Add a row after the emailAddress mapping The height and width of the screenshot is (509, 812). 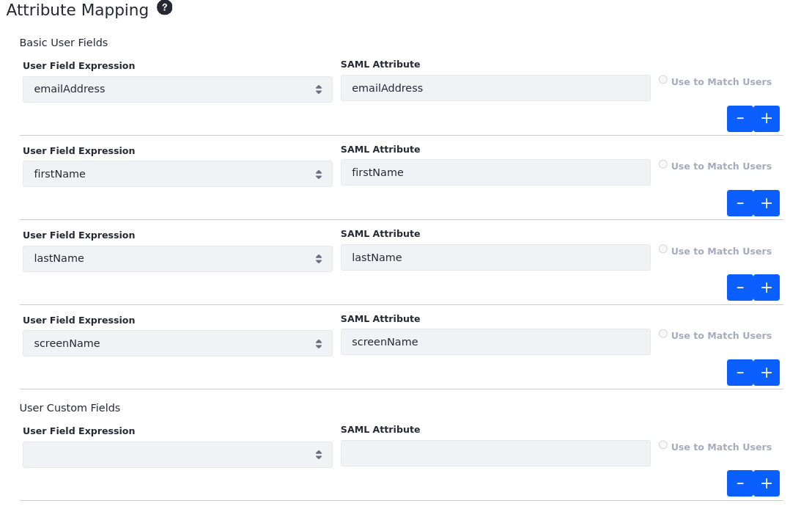[x=767, y=119]
